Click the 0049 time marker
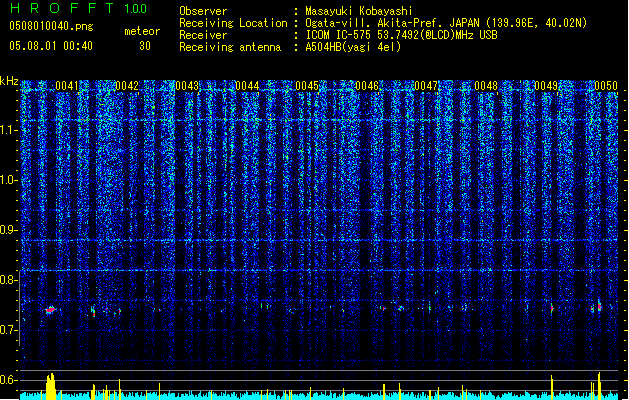 [x=546, y=86]
